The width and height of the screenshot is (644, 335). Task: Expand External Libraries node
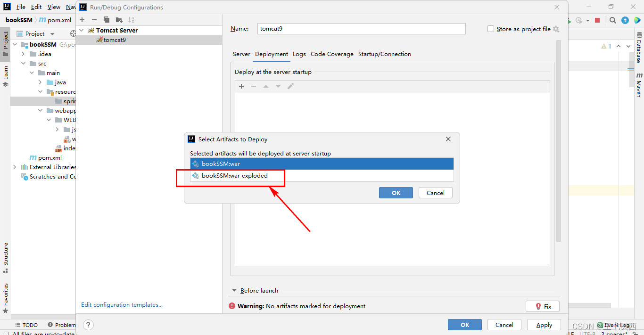pyautogui.click(x=15, y=167)
